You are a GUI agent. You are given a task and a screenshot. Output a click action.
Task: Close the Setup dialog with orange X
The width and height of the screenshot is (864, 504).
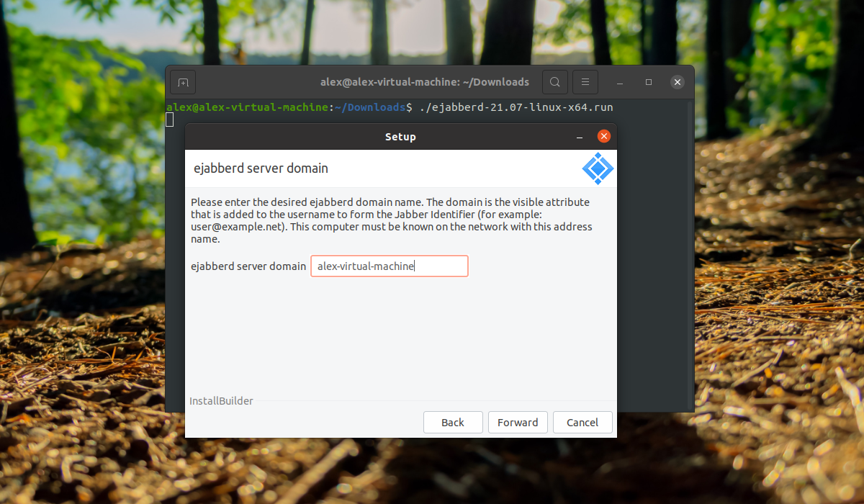[x=604, y=137]
